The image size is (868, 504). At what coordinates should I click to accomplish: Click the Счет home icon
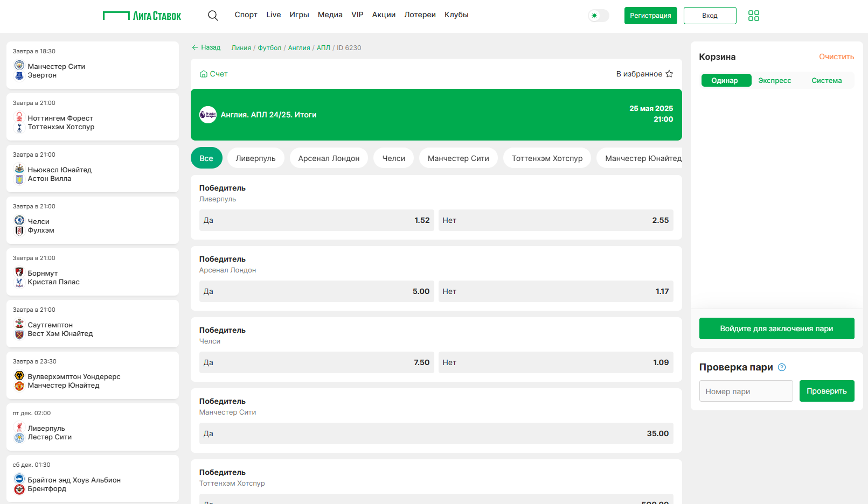(x=204, y=74)
